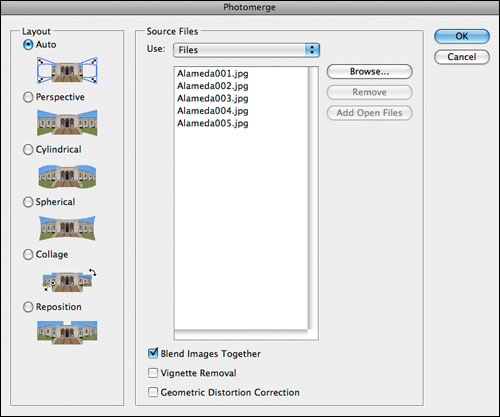Confirm with the OK button

click(x=462, y=36)
